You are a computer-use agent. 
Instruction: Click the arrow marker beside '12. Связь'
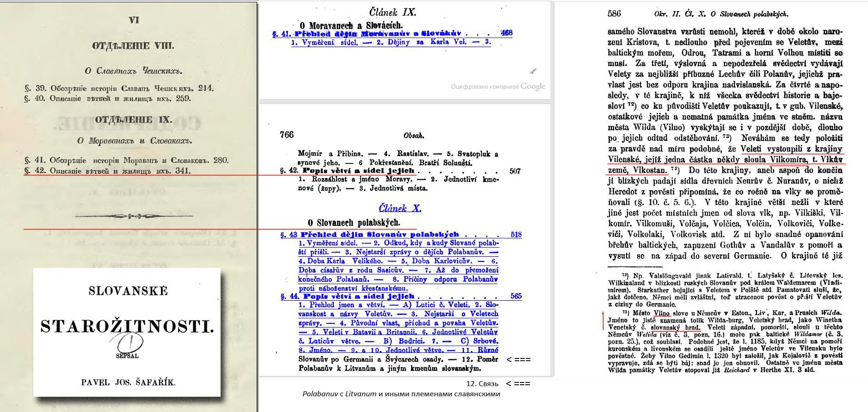[518, 383]
